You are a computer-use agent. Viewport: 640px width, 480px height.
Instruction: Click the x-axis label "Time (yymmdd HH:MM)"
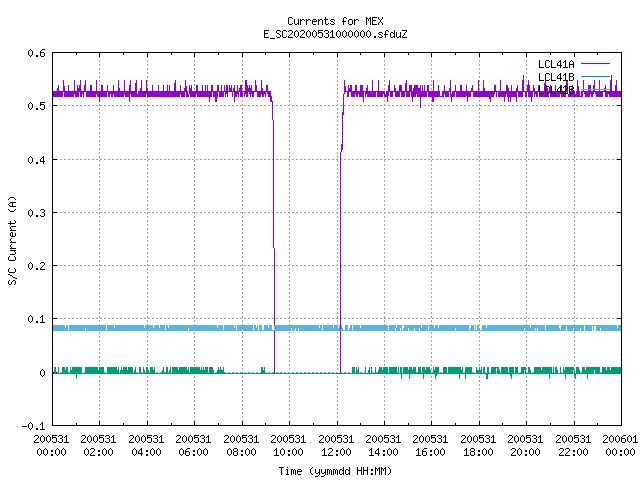(x=335, y=471)
